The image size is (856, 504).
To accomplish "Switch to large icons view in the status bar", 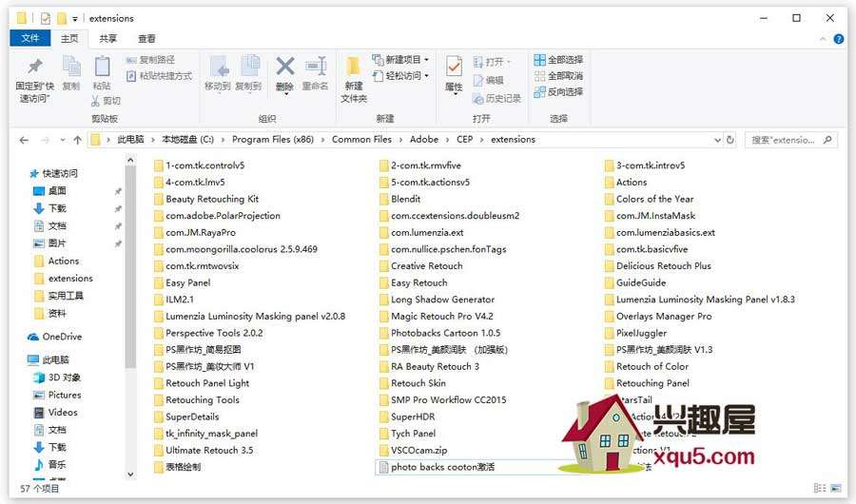I will 836,488.
